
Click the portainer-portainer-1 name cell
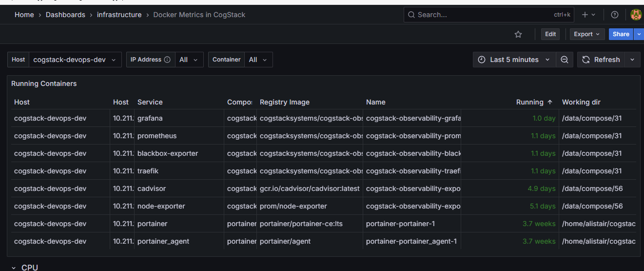click(x=412, y=224)
